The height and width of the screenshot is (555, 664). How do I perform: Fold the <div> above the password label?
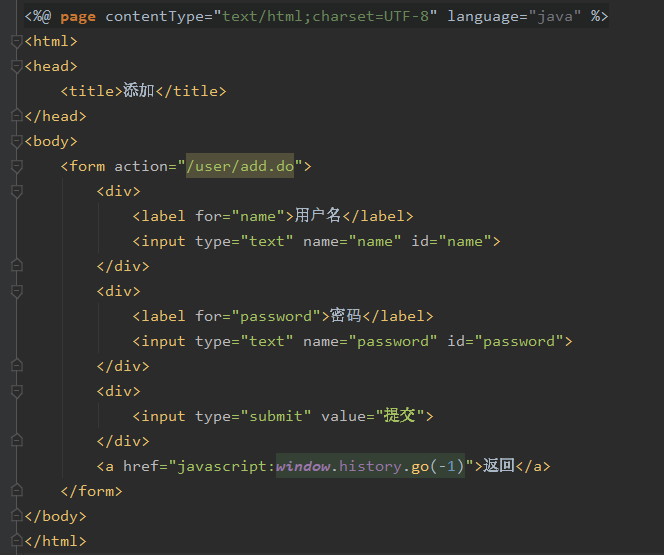point(17,291)
